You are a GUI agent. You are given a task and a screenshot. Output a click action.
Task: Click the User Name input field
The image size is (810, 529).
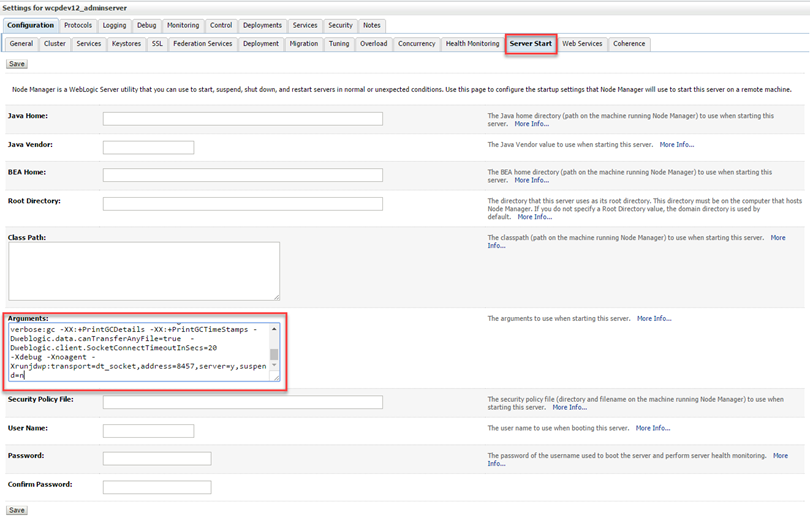click(148, 431)
